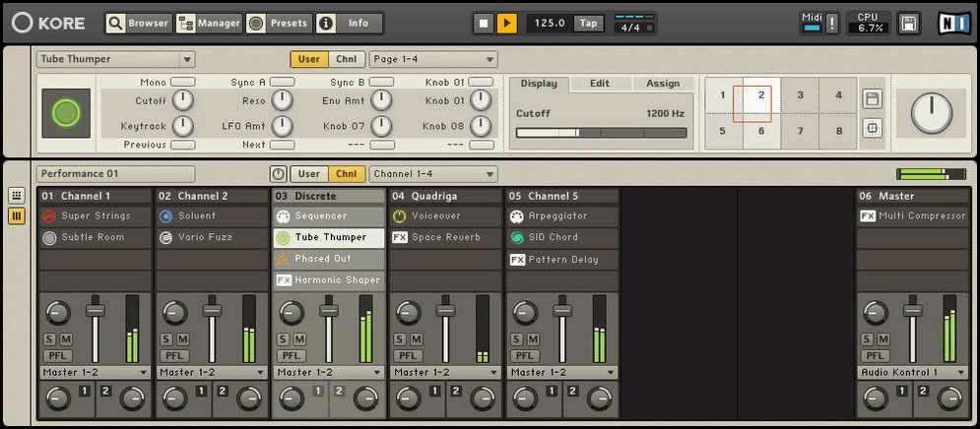The image size is (980, 429).
Task: Select the Multi Compressor slot on Master
Action: pos(912,216)
